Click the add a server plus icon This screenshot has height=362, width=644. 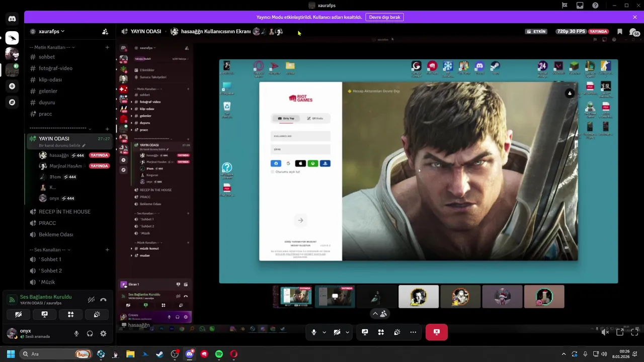coord(12,86)
